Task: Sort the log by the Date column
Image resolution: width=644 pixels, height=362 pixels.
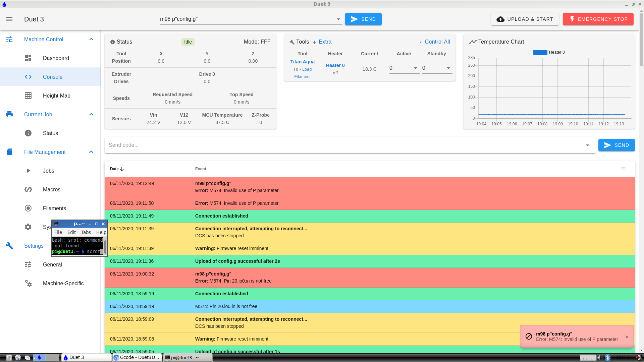Action: [117, 169]
